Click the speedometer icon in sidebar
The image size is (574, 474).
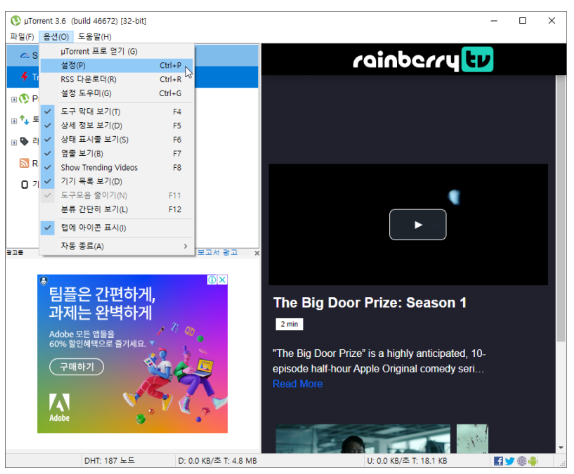[24, 56]
